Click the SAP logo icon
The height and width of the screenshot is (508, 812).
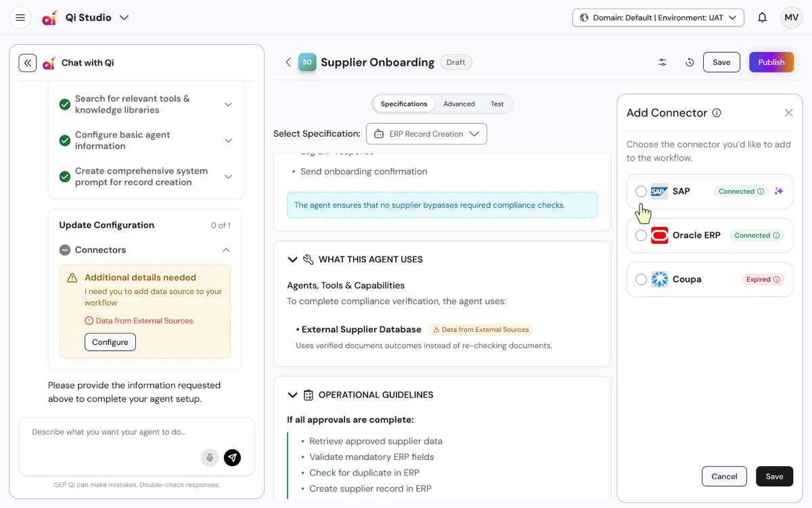[659, 192]
